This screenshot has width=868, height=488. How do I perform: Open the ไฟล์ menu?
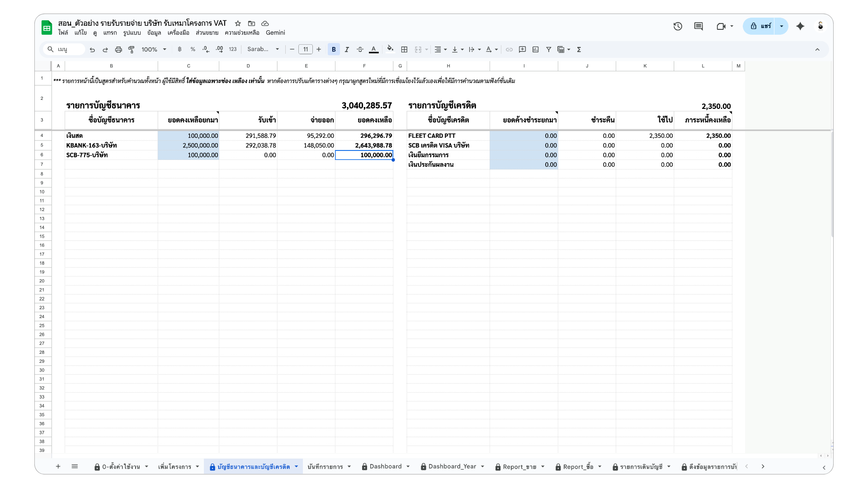pyautogui.click(x=63, y=33)
